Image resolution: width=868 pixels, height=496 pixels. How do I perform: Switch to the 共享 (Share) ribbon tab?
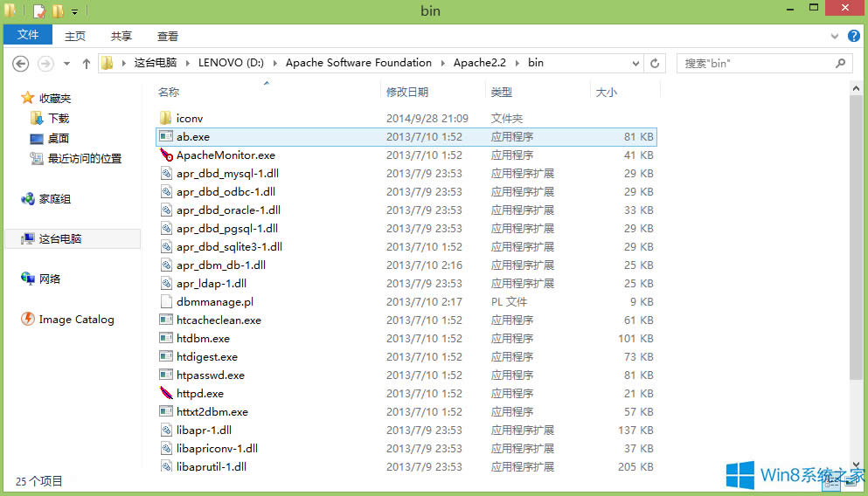[x=122, y=36]
